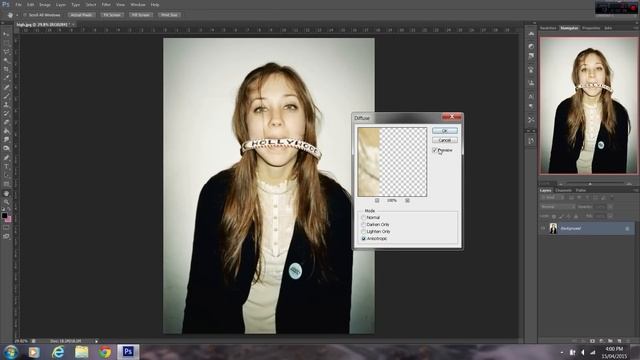This screenshot has height=360, width=640.
Task: Click the Print Size button
Action: (x=169, y=15)
